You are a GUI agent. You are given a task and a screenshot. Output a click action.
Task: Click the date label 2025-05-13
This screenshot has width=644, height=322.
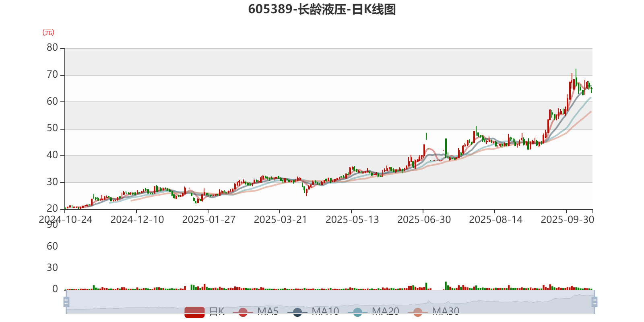[352, 220]
